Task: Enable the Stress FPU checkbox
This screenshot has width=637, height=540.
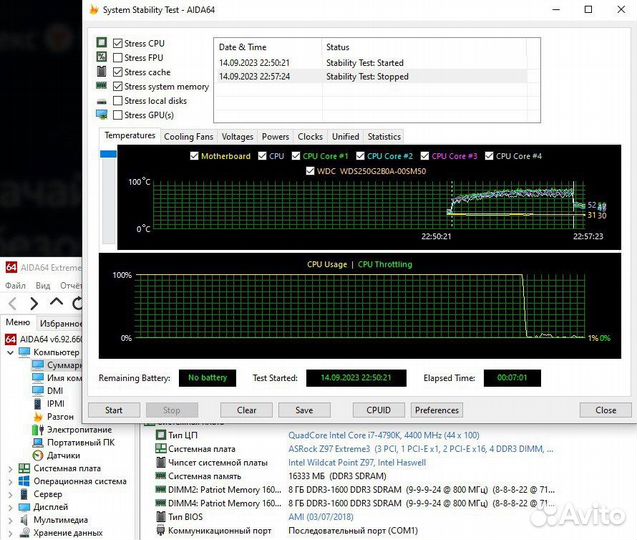Action: tap(118, 57)
